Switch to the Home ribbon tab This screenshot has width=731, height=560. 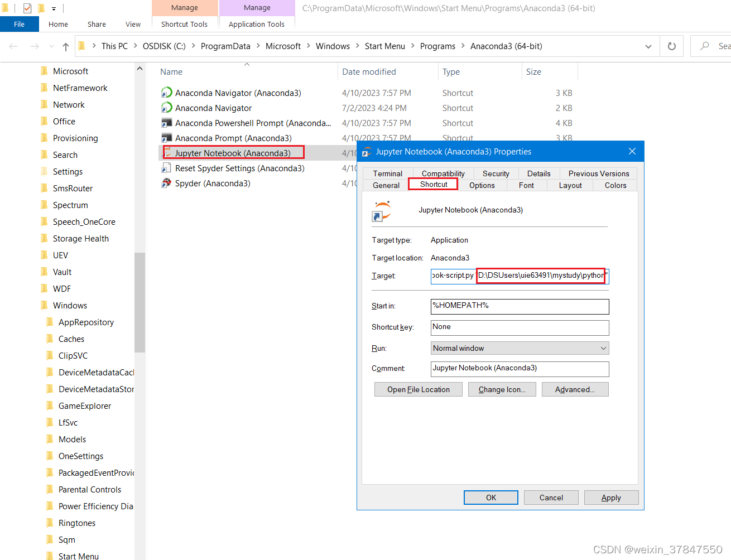tap(58, 24)
